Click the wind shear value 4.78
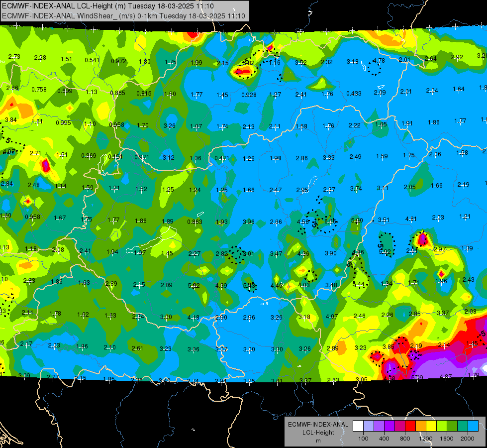This screenshot has width=487, height=448. coord(379,61)
